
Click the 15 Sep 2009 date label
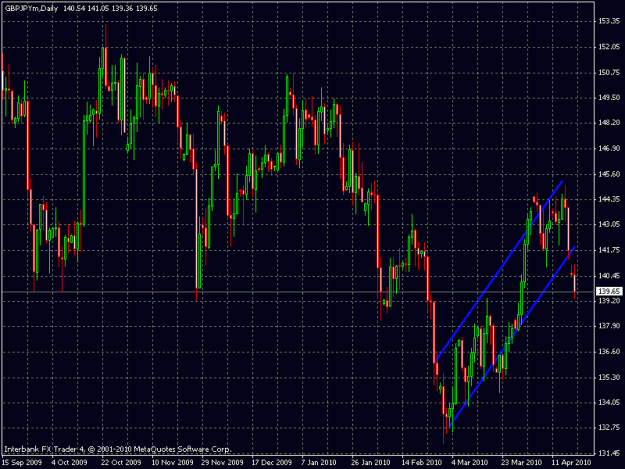(22, 463)
